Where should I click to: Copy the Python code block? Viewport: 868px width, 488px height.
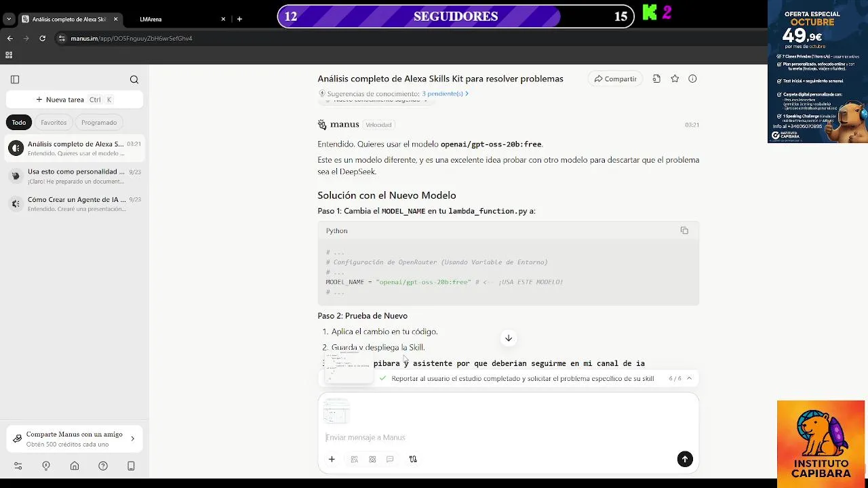tap(684, 230)
